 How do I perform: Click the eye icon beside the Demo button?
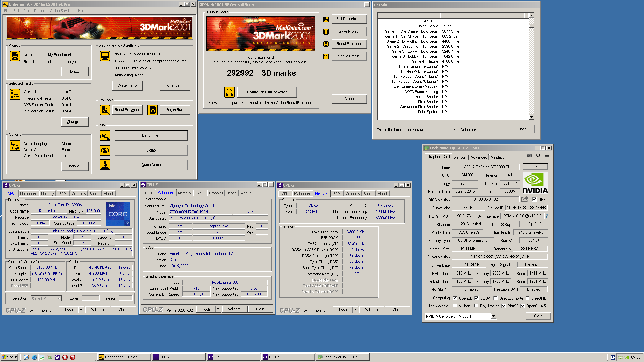105,150
